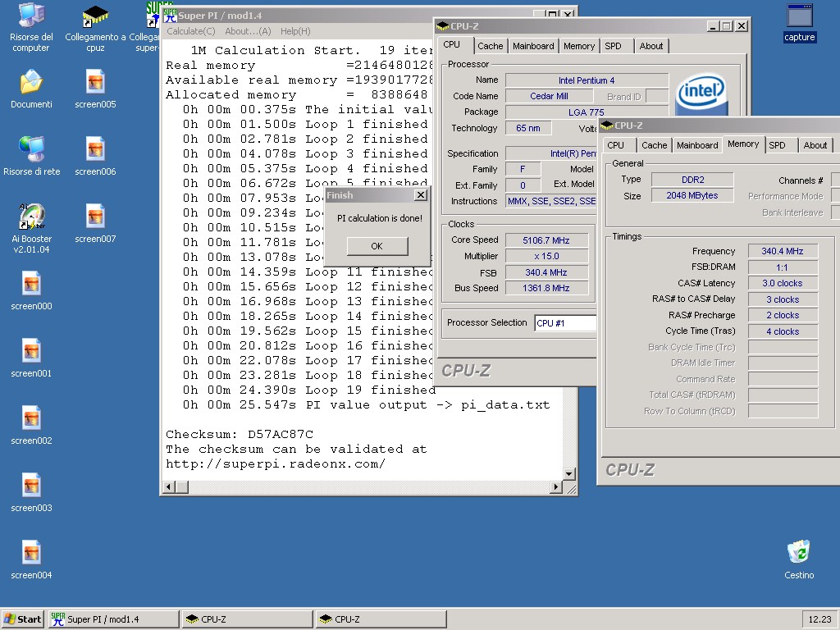This screenshot has width=840, height=630.
Task: Click the FSB:DRAM 1:1 value
Action: pos(782,267)
